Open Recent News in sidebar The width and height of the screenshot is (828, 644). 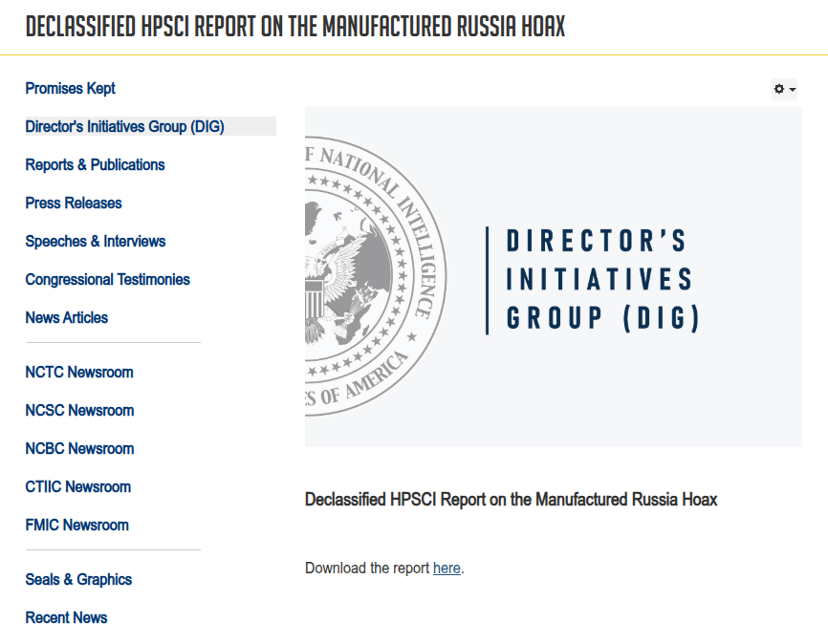coord(67,617)
